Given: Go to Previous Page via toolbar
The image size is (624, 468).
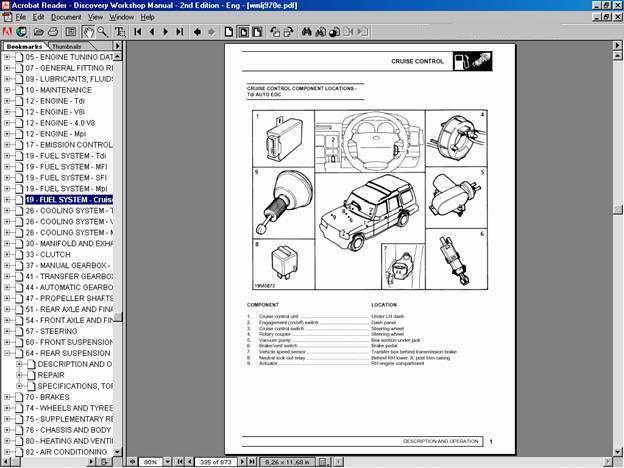Looking at the screenshot, I should pos(152,32).
